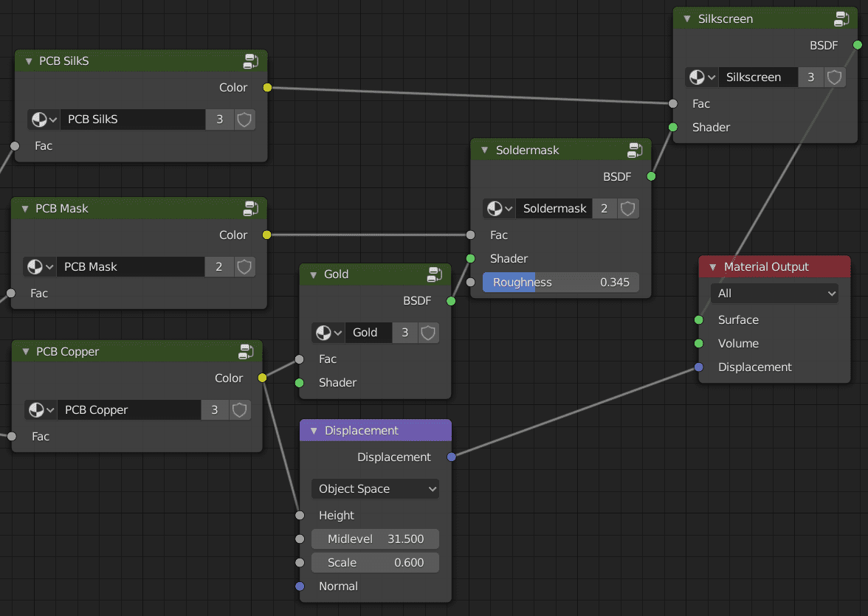The width and height of the screenshot is (868, 616).
Task: Click the BSDF output socket of Soldermask node
Action: [651, 176]
